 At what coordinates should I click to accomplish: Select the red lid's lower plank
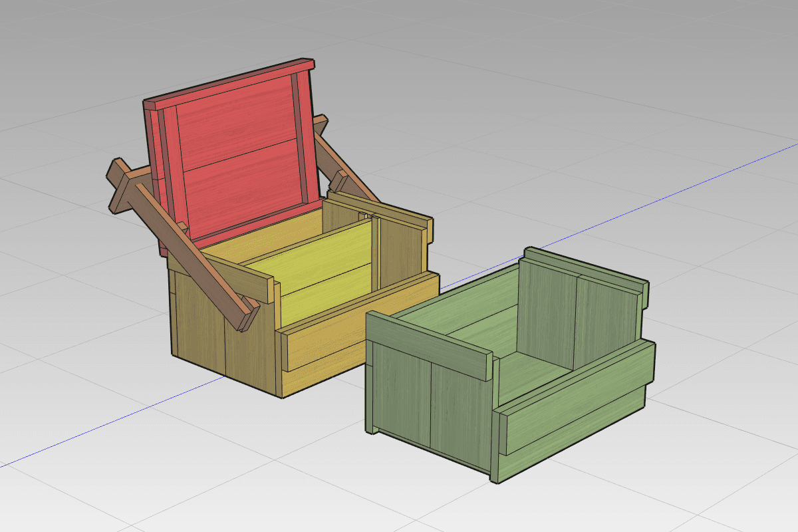click(247, 190)
